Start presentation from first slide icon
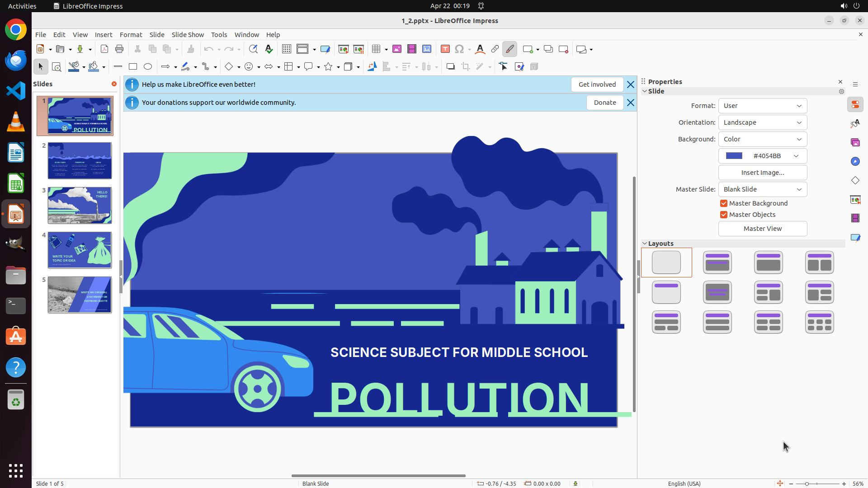 point(344,49)
